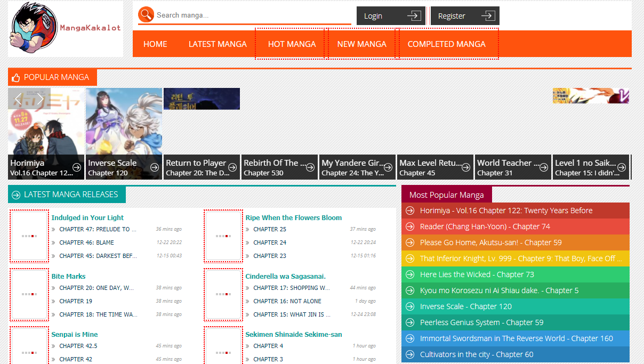Image resolution: width=644 pixels, height=364 pixels.
Task: Open the Inverse Scale carousel cover image
Action: tap(124, 133)
